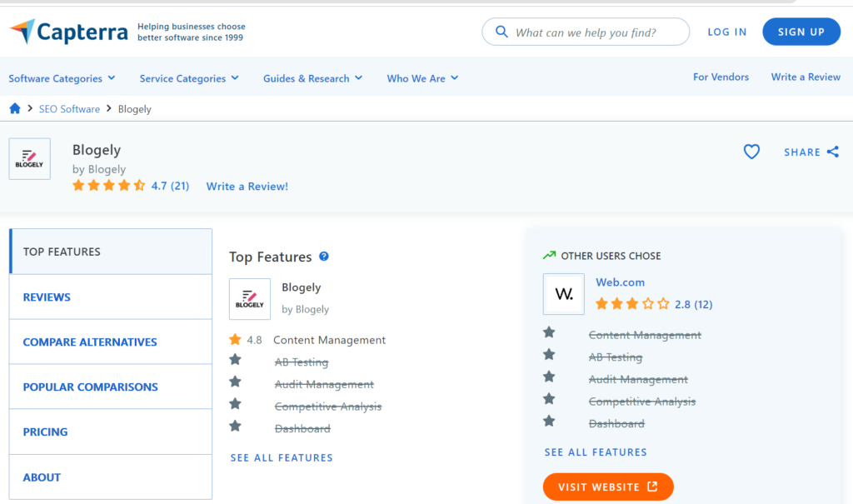Click the Capterra logo

click(x=69, y=32)
